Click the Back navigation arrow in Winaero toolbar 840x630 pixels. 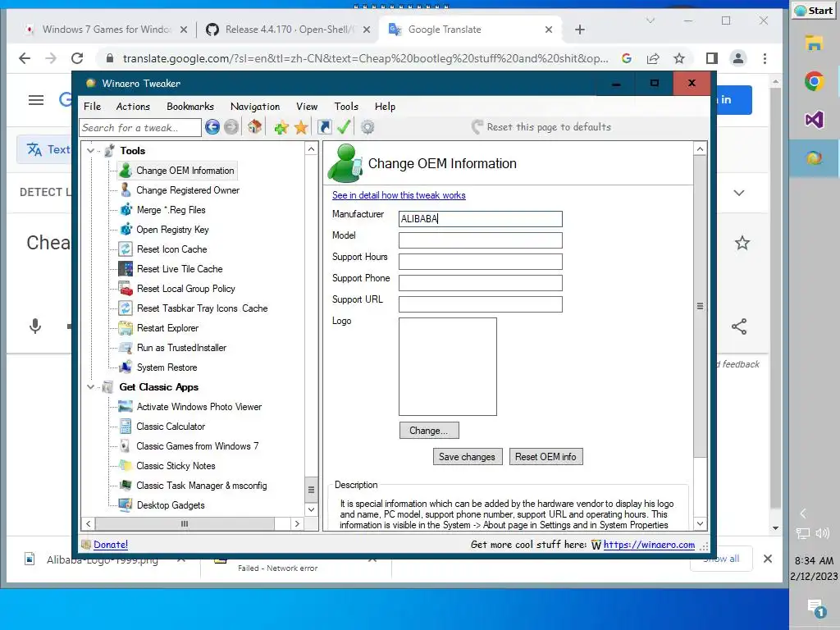212,127
